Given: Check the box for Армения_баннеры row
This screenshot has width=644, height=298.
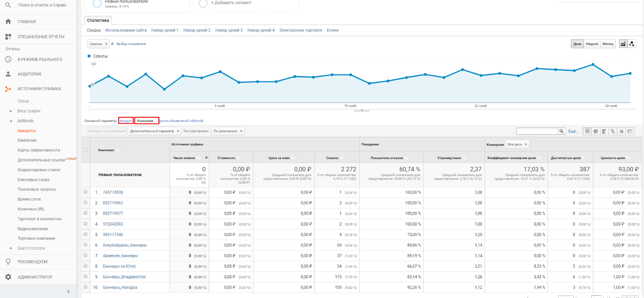Looking at the screenshot, I should click(85, 255).
